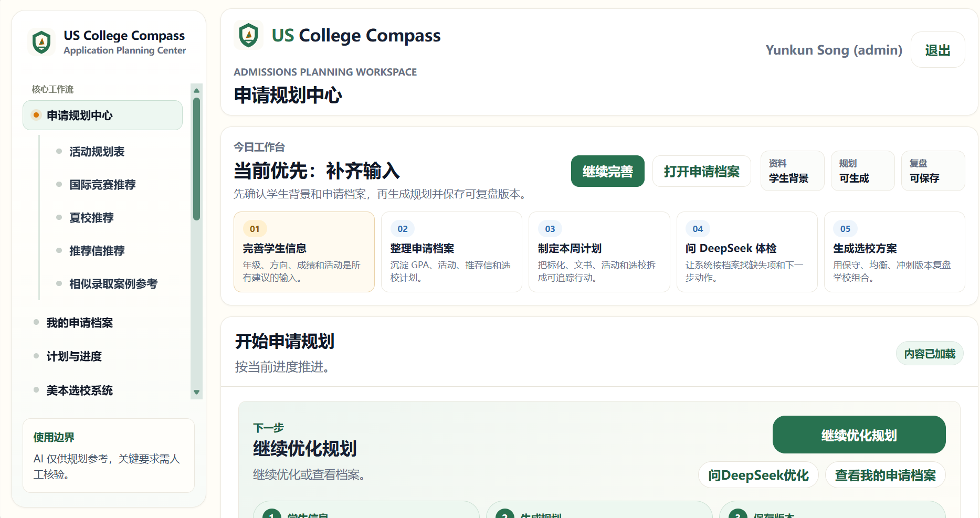Click the 使用边界 notice heading

(54, 437)
